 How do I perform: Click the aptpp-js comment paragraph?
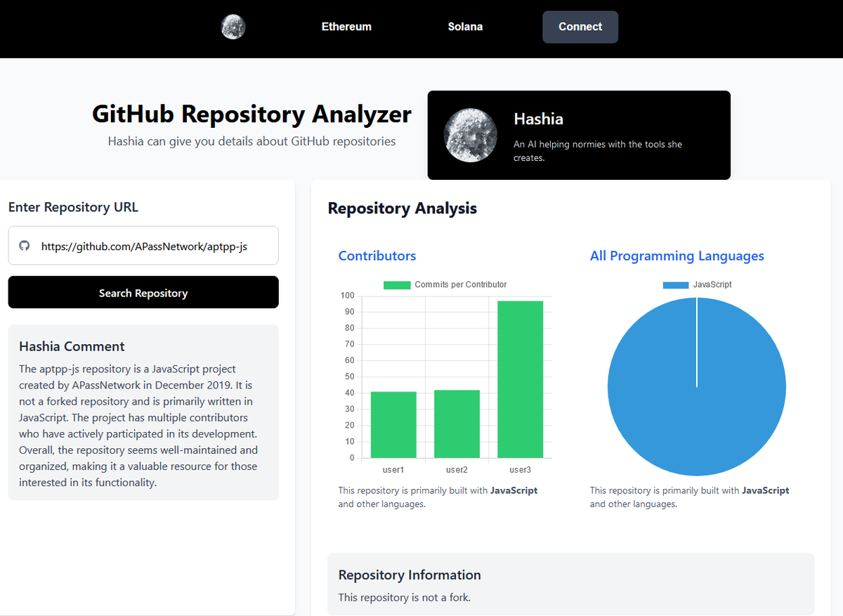pos(138,426)
